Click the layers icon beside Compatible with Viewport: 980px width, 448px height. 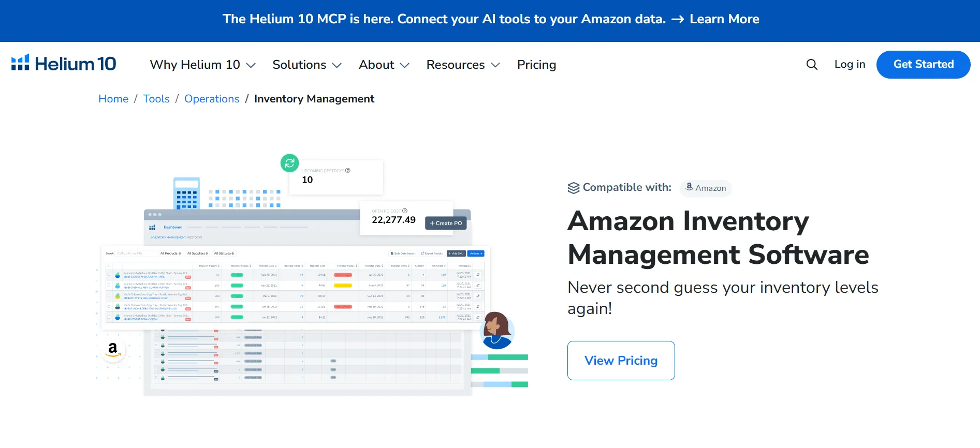574,188
